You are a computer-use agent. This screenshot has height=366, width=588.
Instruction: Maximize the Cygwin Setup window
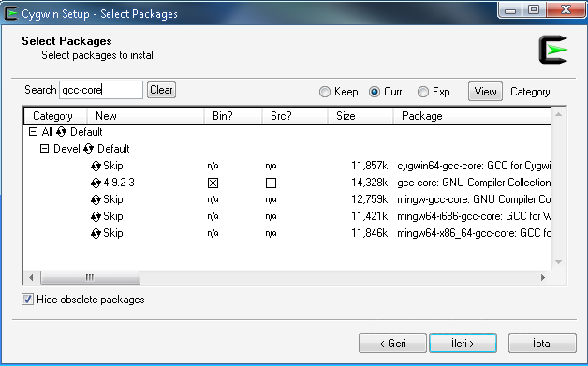point(534,9)
